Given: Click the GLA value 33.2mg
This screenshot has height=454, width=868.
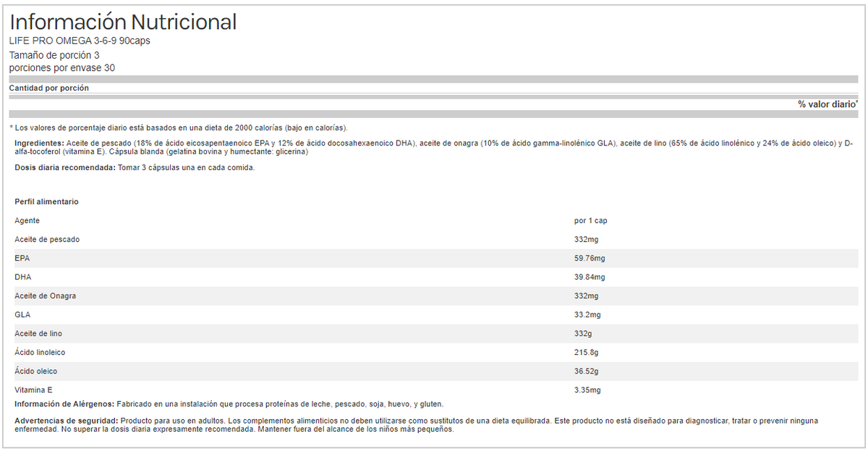Looking at the screenshot, I should (587, 314).
